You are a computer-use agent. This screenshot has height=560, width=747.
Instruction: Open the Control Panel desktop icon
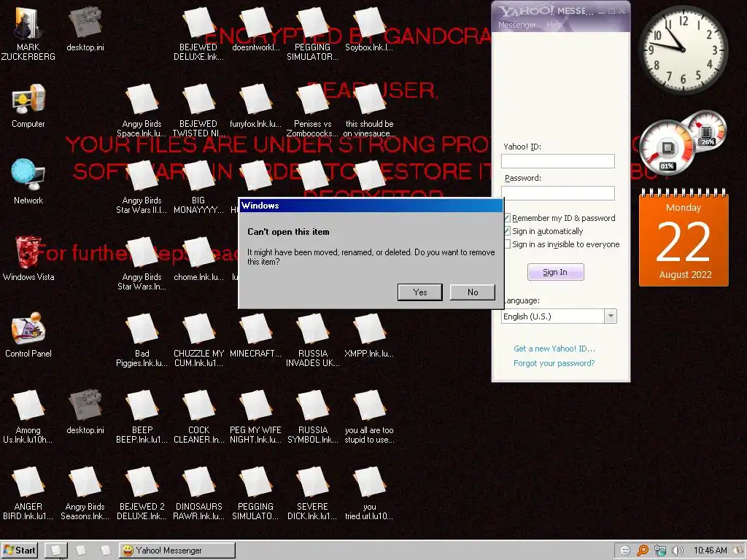pyautogui.click(x=28, y=335)
